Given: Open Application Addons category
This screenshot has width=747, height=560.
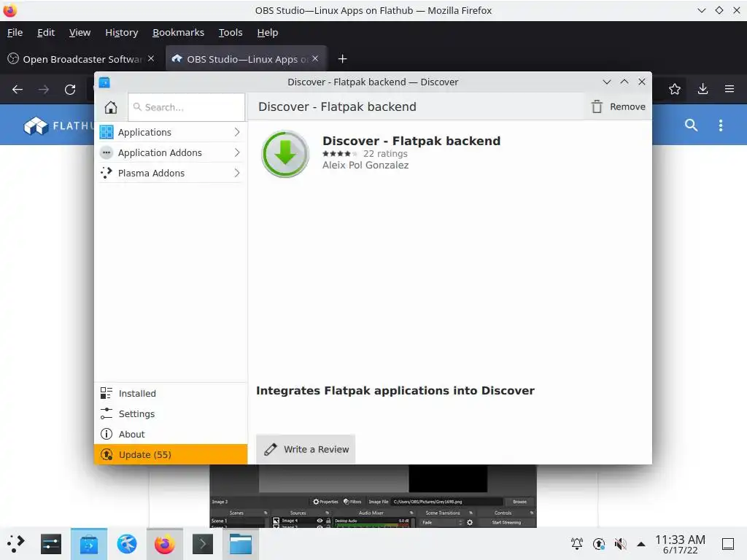Looking at the screenshot, I should [171, 153].
